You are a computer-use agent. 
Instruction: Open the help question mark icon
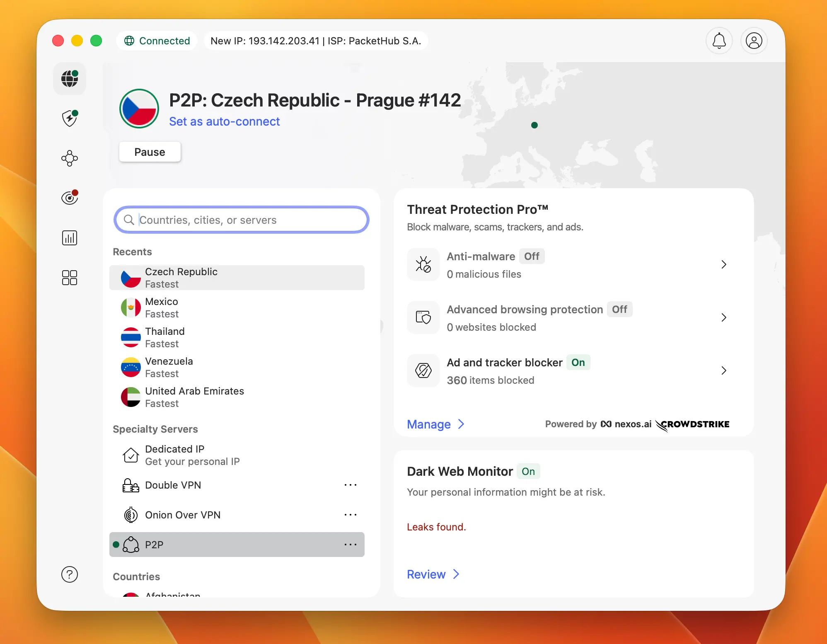click(x=70, y=574)
